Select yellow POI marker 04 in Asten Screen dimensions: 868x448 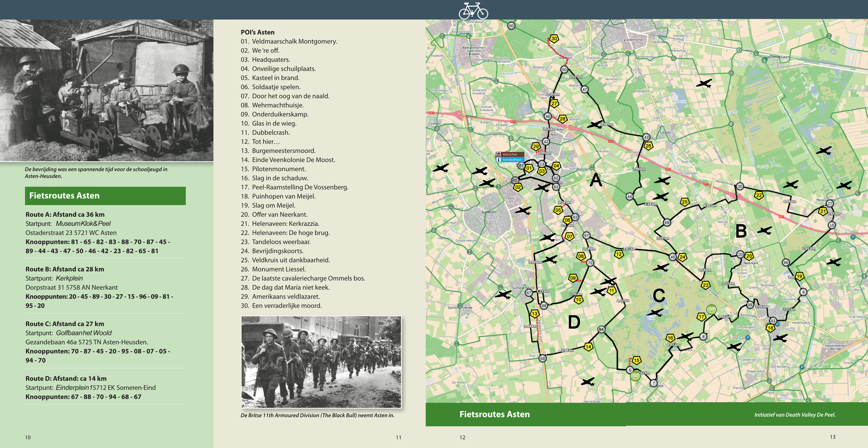coord(556,166)
